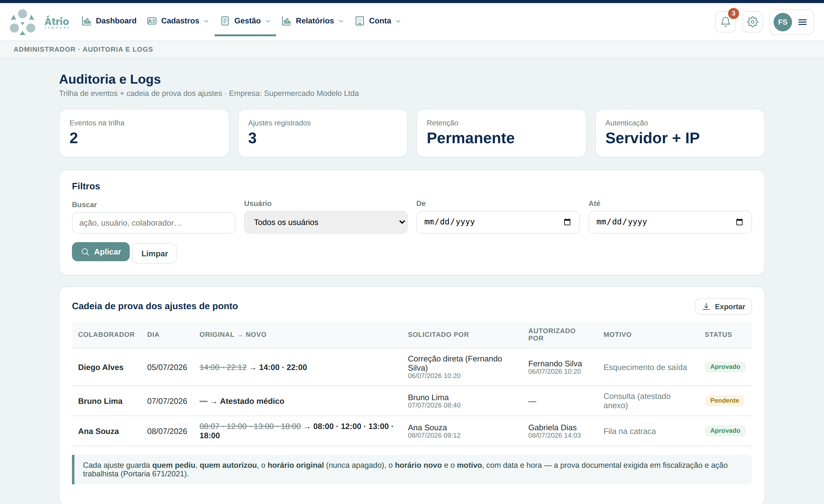Open calendar picker in Até field

[x=739, y=222]
